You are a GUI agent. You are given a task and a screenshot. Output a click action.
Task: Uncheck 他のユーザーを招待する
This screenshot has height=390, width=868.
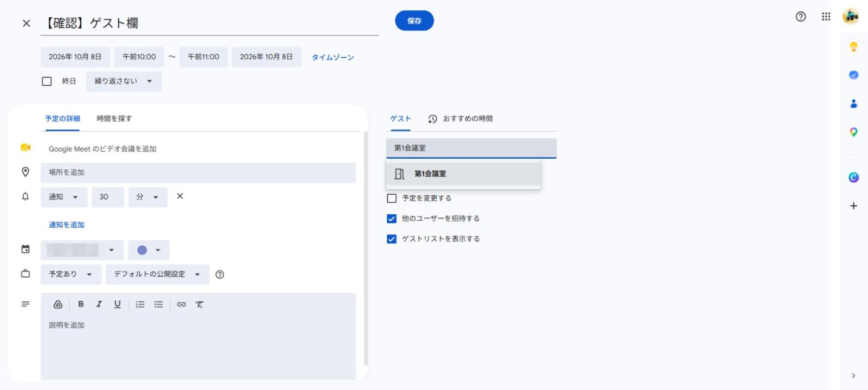coord(392,219)
